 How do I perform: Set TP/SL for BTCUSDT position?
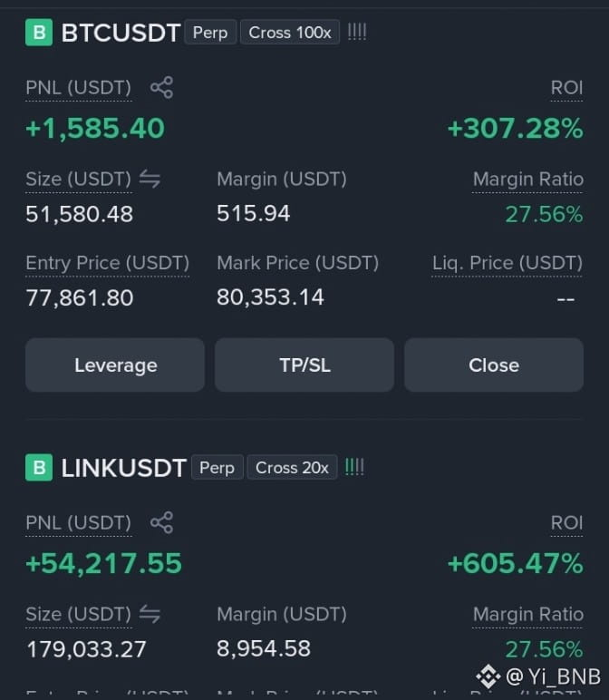304,365
